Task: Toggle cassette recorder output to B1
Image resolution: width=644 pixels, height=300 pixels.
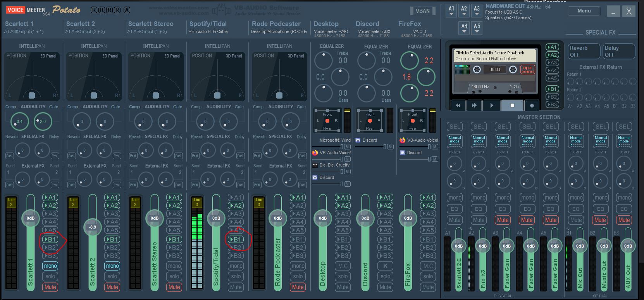Action: coord(552,89)
